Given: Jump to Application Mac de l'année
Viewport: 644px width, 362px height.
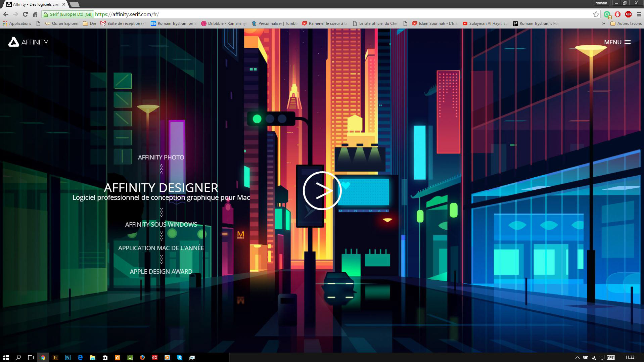Looking at the screenshot, I should pyautogui.click(x=161, y=248).
